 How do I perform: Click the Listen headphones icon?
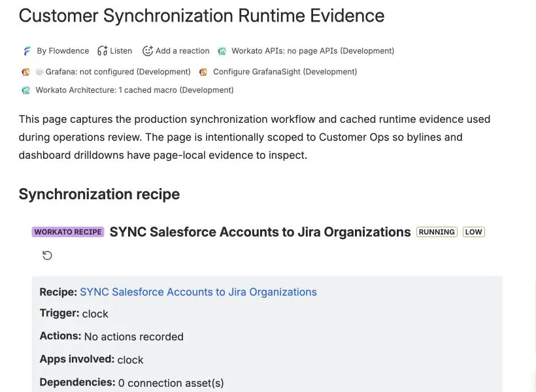[x=102, y=51]
